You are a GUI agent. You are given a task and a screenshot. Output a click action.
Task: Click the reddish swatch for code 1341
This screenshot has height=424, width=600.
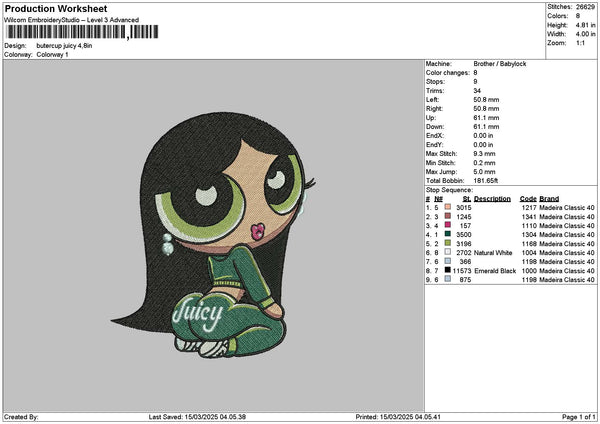click(x=447, y=216)
